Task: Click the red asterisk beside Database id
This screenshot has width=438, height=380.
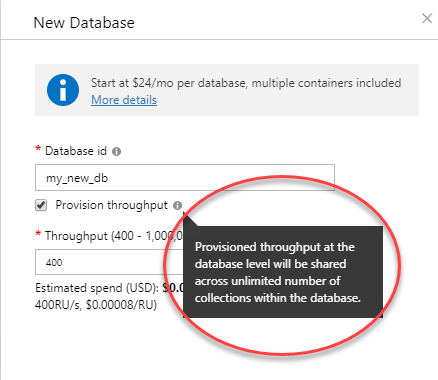Action: pyautogui.click(x=38, y=149)
